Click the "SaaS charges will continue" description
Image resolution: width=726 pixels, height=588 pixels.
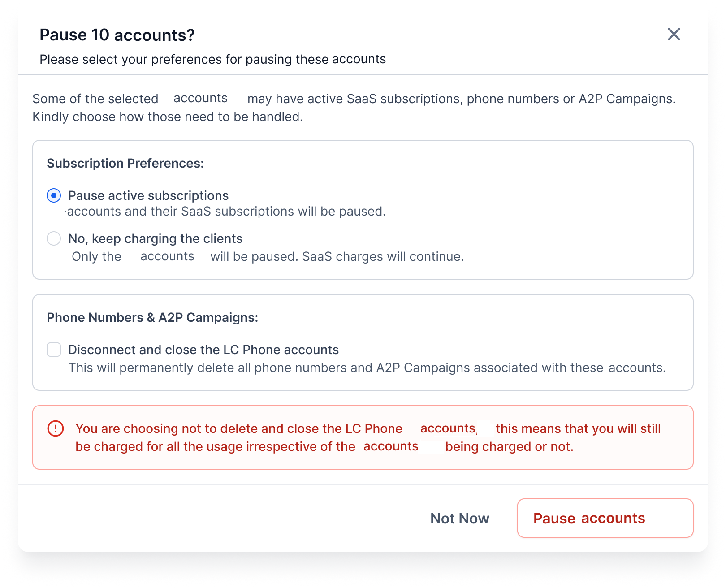[x=336, y=256]
